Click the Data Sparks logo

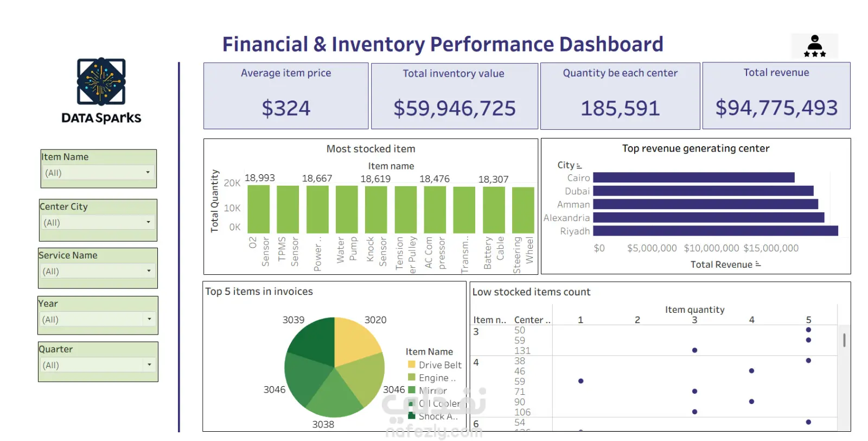click(x=101, y=91)
